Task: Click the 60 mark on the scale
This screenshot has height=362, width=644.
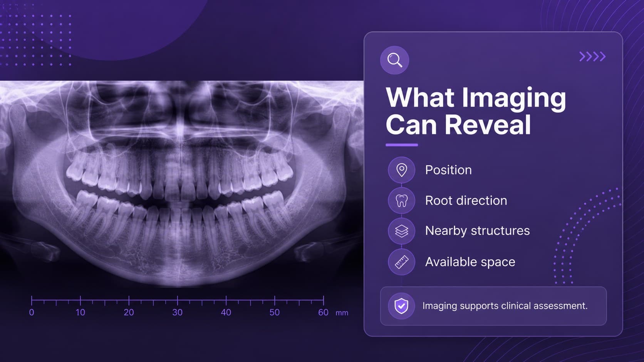Action: click(323, 312)
